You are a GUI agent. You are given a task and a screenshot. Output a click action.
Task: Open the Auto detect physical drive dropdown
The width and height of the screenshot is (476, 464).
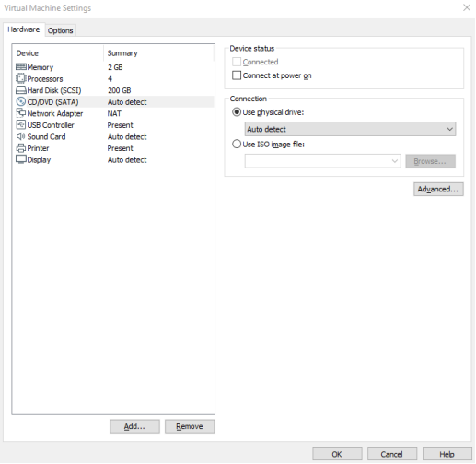[x=350, y=129]
